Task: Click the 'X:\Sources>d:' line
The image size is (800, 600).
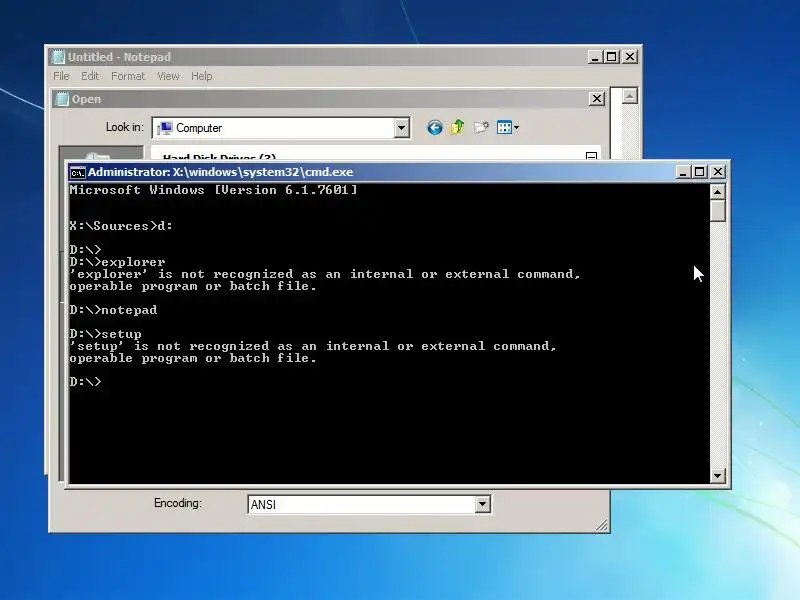Action: tap(121, 226)
